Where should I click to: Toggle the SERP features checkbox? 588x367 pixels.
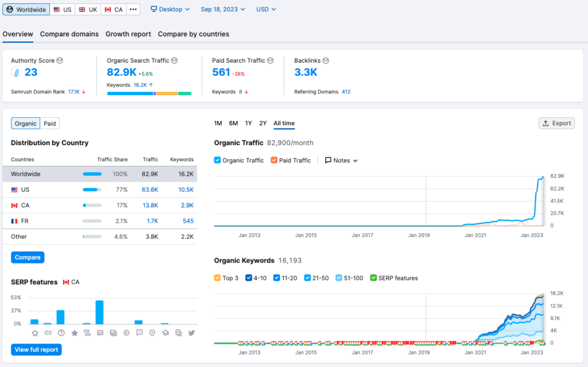(x=373, y=278)
